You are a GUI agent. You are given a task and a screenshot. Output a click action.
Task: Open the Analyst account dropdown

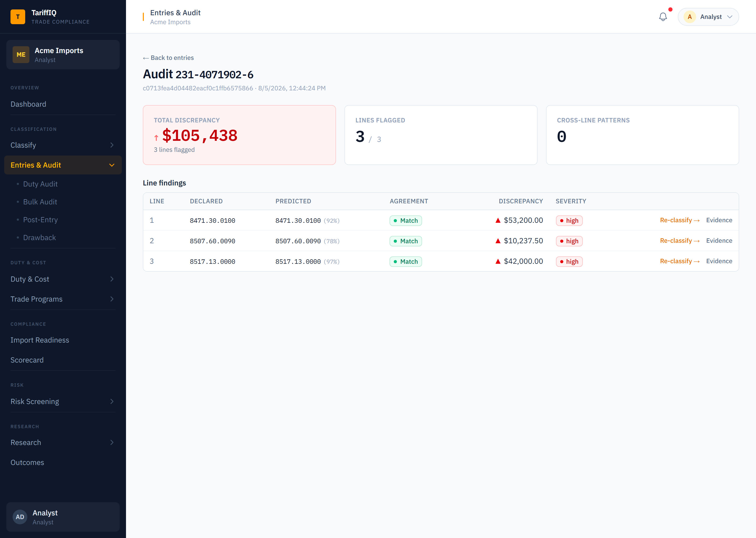coord(708,17)
